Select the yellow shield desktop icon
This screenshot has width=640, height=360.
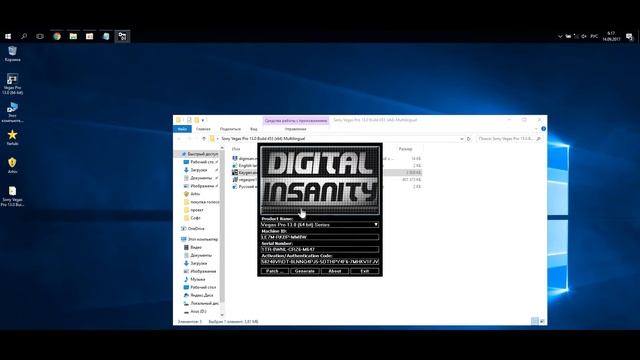click(12, 165)
